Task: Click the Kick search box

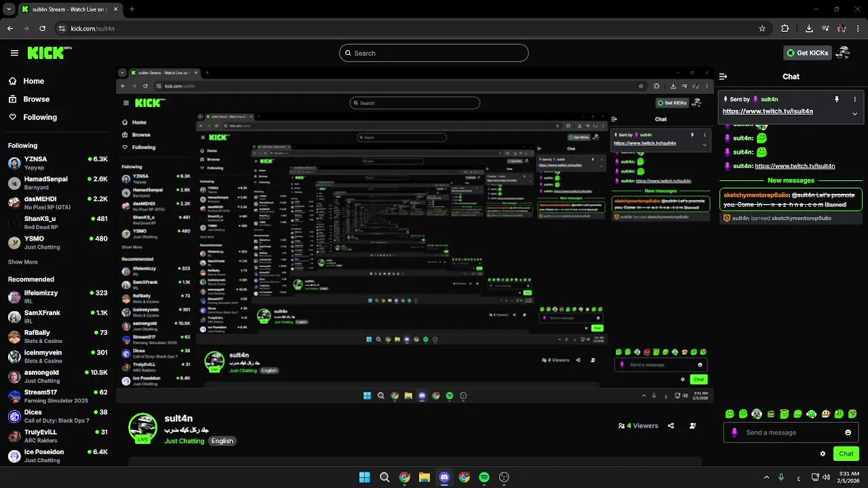Action: (x=434, y=53)
